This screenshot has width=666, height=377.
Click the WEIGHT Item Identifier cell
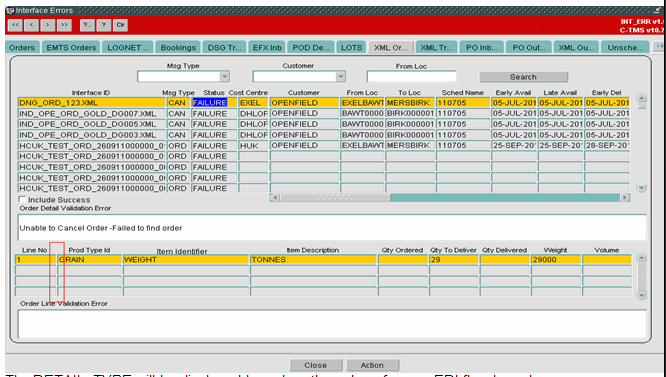click(x=186, y=259)
